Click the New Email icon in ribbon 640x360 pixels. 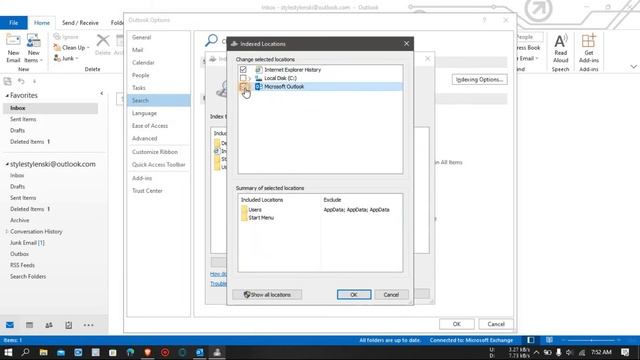pyautogui.click(x=13, y=41)
